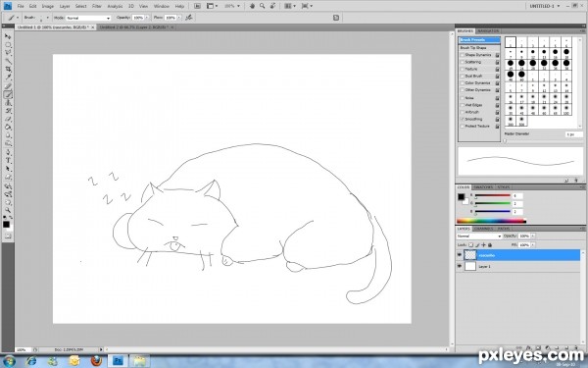Select the Dodge tool

[8, 144]
